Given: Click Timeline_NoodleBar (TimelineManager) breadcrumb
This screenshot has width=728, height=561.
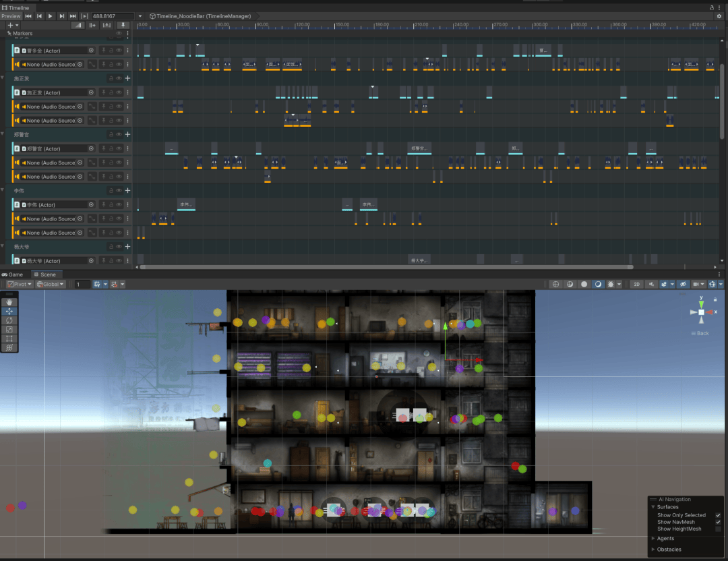Looking at the screenshot, I should click(204, 16).
